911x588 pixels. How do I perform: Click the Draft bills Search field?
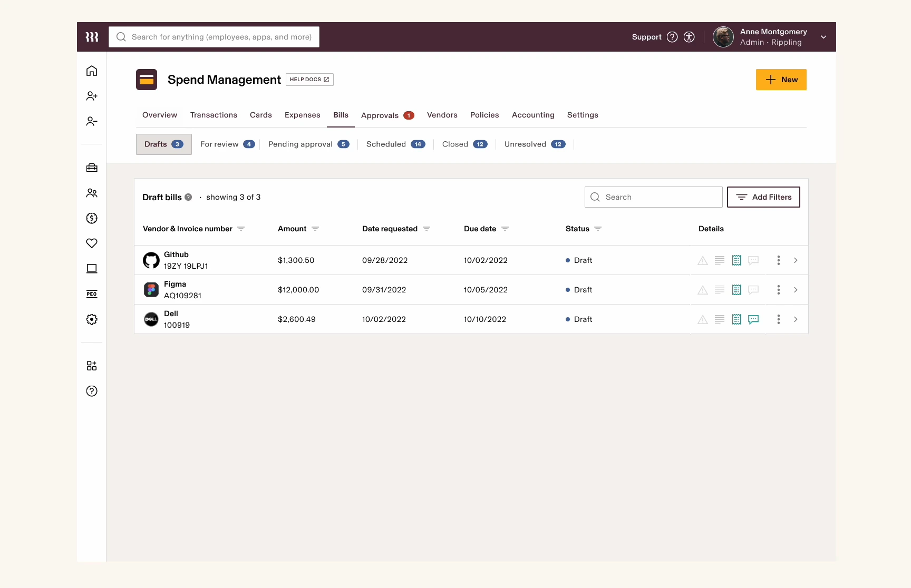click(x=654, y=197)
